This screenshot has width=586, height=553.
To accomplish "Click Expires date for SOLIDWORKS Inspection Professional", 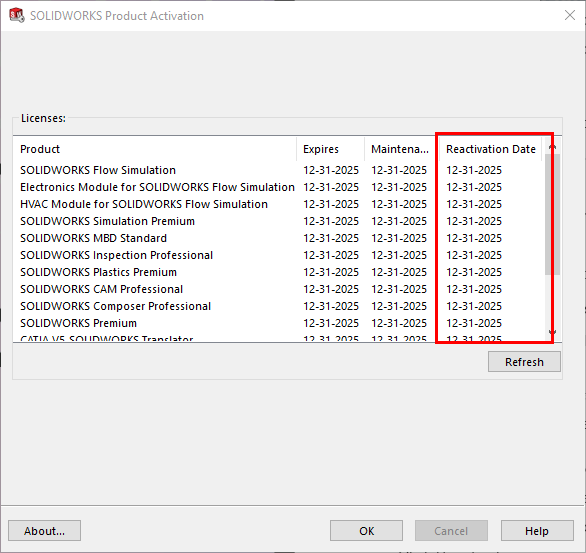I will [x=331, y=255].
